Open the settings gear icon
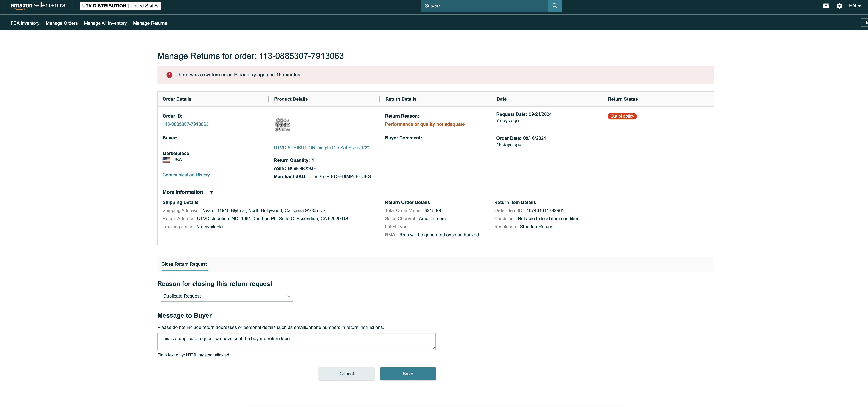Image resolution: width=868 pixels, height=407 pixels. 839,6
